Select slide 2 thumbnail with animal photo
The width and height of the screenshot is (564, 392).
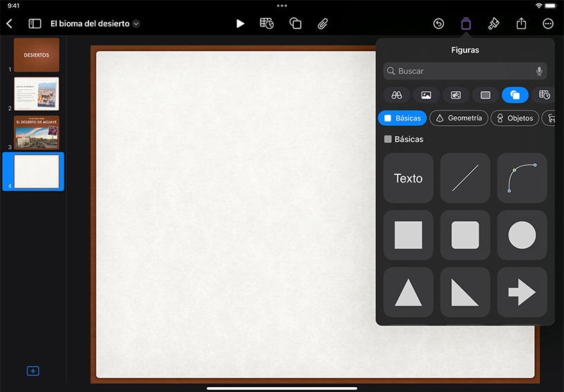point(37,94)
